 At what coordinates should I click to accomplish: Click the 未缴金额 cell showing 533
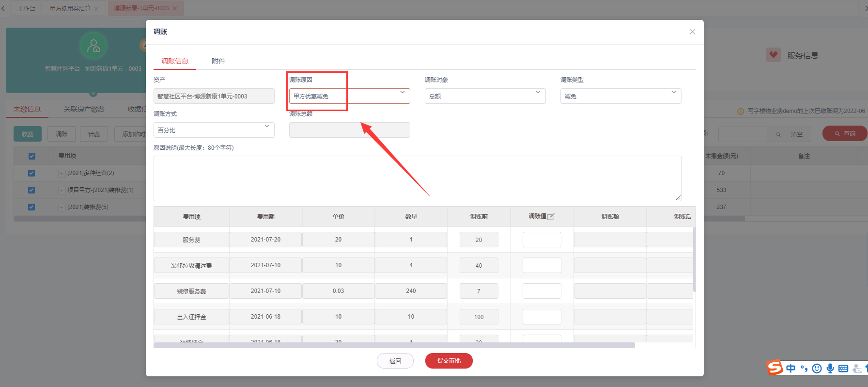point(721,190)
